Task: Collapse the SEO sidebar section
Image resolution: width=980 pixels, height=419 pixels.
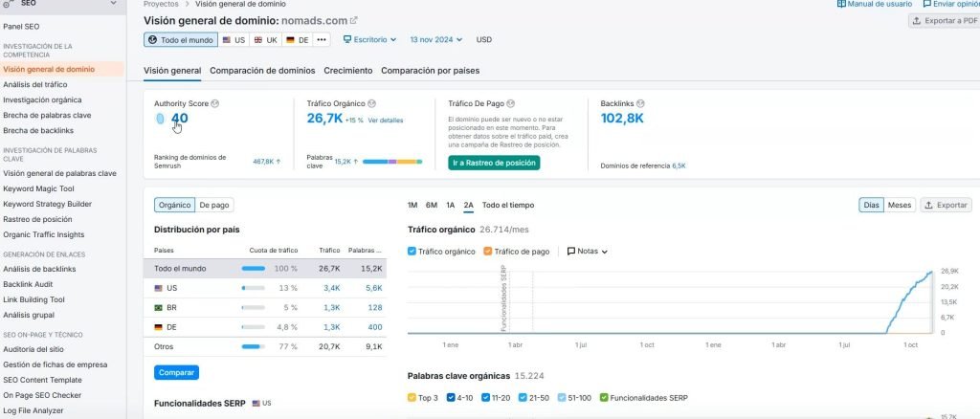Action: pos(113,3)
